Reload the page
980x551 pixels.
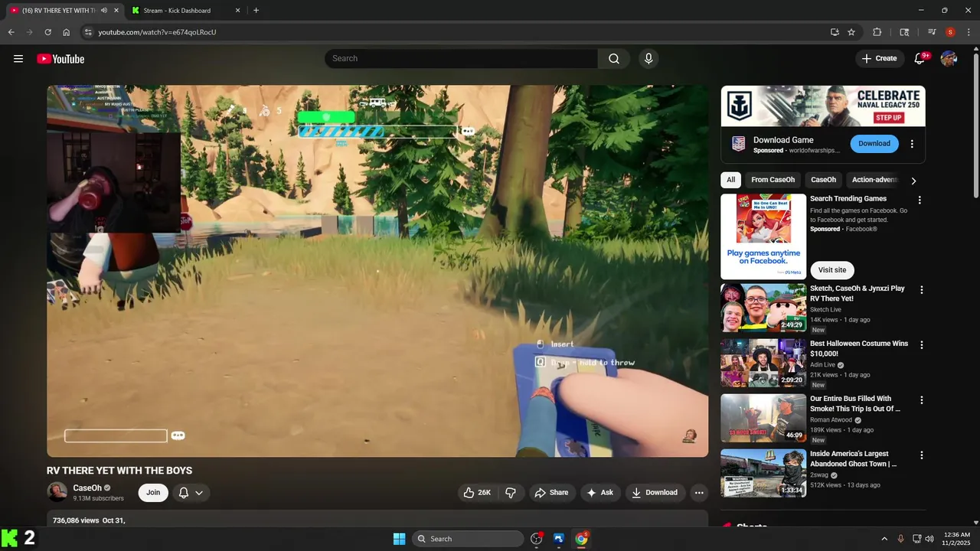tap(47, 32)
